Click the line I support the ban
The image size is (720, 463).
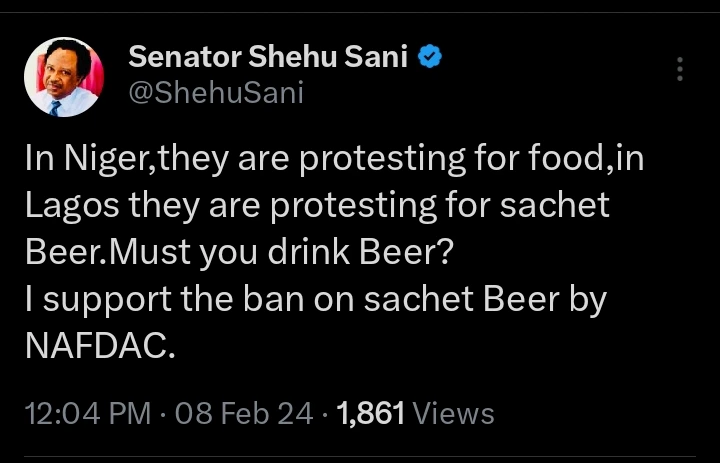[x=165, y=300]
